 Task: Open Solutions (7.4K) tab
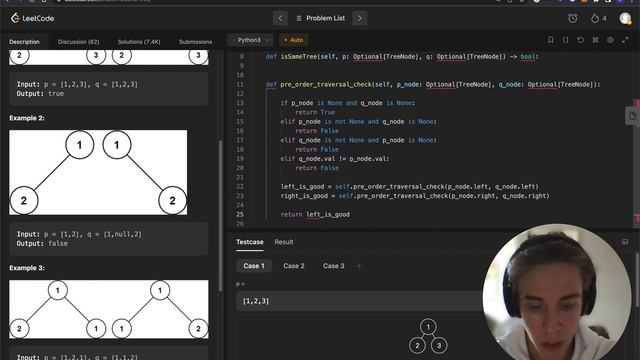[x=139, y=42]
